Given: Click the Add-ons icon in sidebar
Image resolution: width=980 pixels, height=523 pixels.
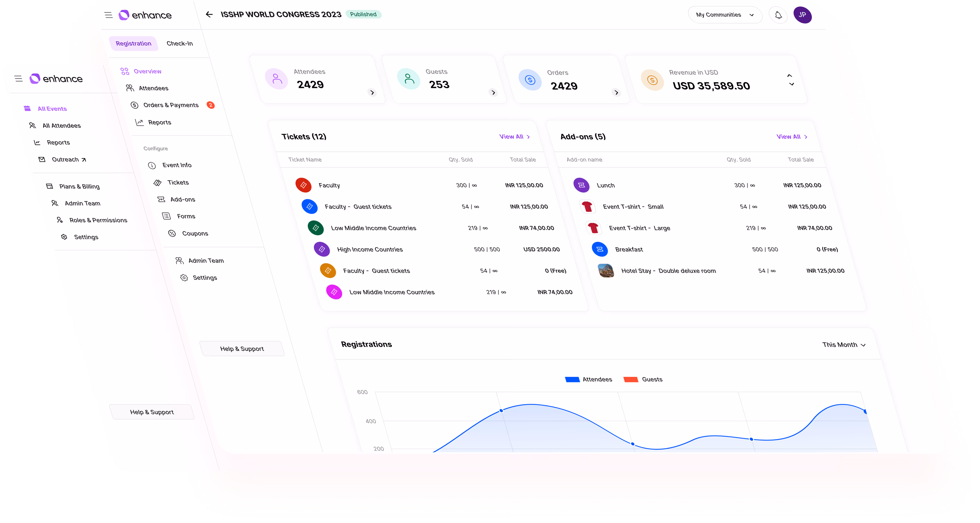Looking at the screenshot, I should pos(161,199).
